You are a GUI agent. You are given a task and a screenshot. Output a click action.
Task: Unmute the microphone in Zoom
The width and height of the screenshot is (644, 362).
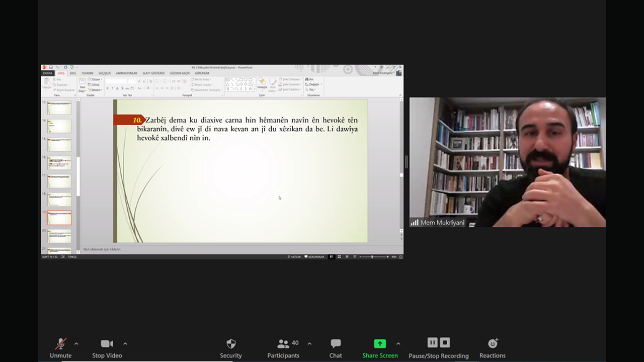click(60, 347)
